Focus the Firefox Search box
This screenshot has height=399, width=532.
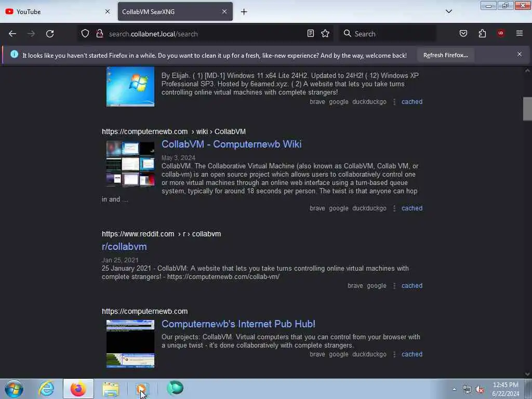click(x=388, y=34)
